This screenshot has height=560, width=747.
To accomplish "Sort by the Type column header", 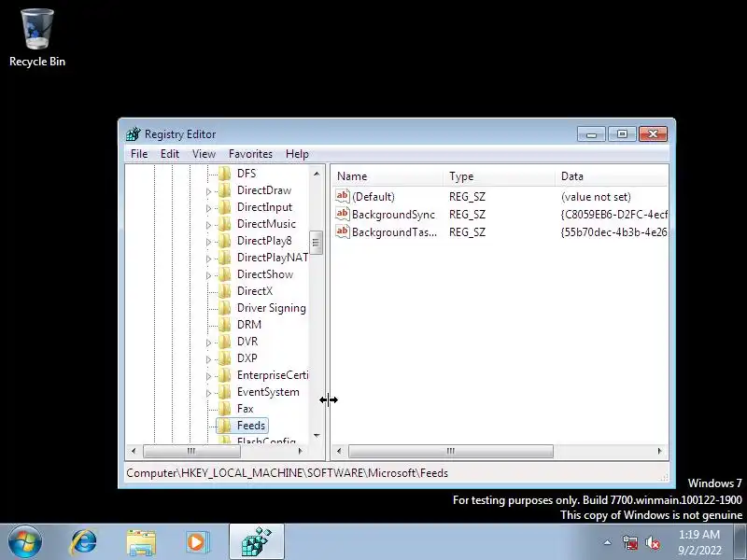I will pyautogui.click(x=500, y=176).
